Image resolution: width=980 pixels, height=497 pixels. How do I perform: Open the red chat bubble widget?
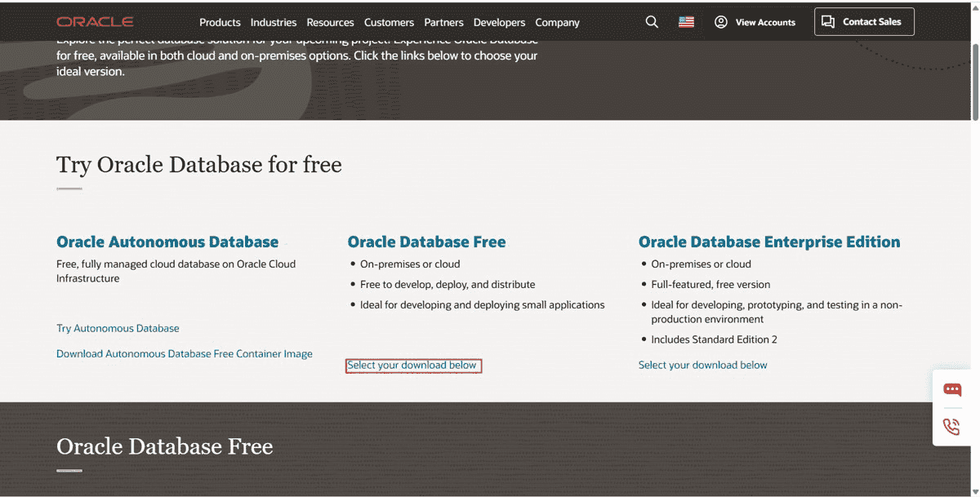[952, 389]
